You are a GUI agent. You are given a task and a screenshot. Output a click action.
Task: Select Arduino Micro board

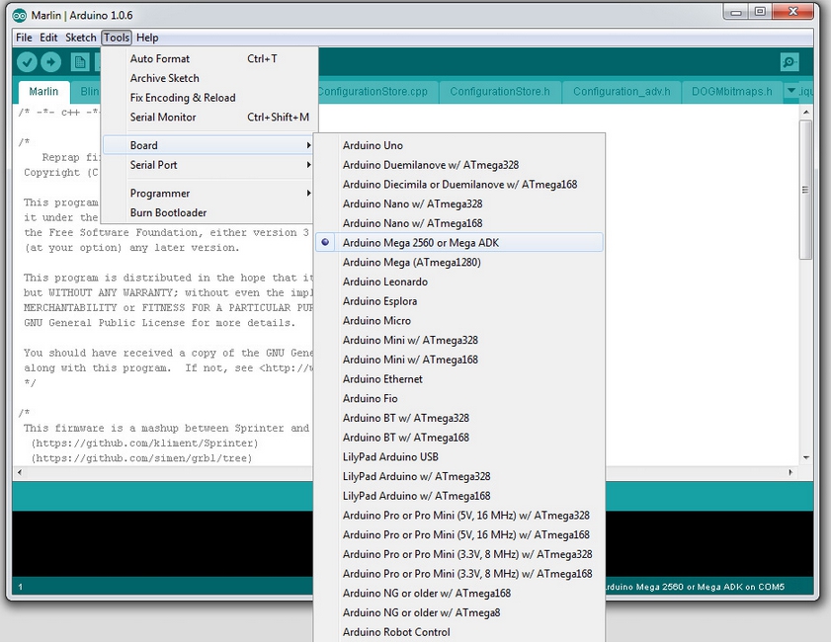click(x=458, y=321)
